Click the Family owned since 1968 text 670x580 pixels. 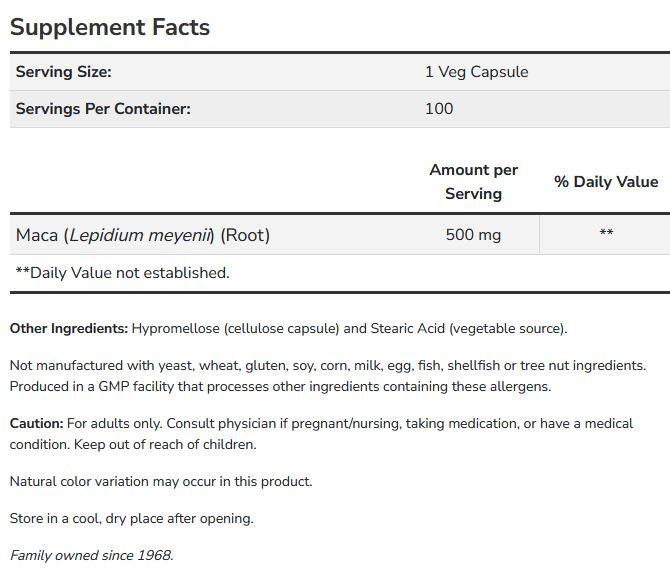point(91,555)
